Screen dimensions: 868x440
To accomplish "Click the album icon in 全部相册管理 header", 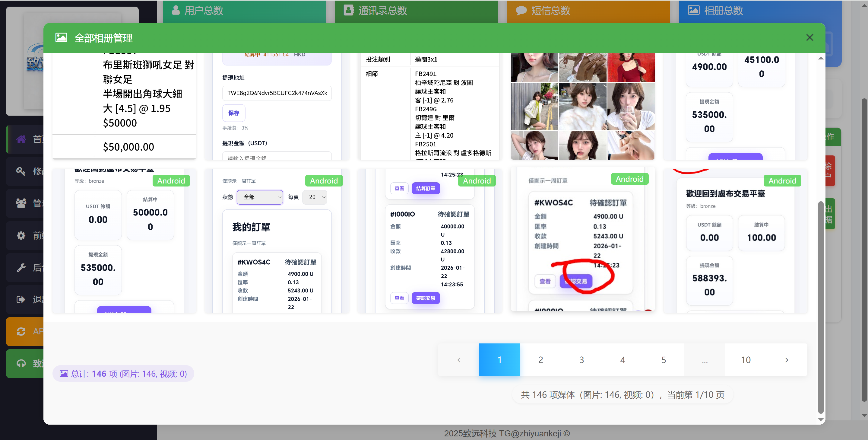I will pyautogui.click(x=61, y=38).
